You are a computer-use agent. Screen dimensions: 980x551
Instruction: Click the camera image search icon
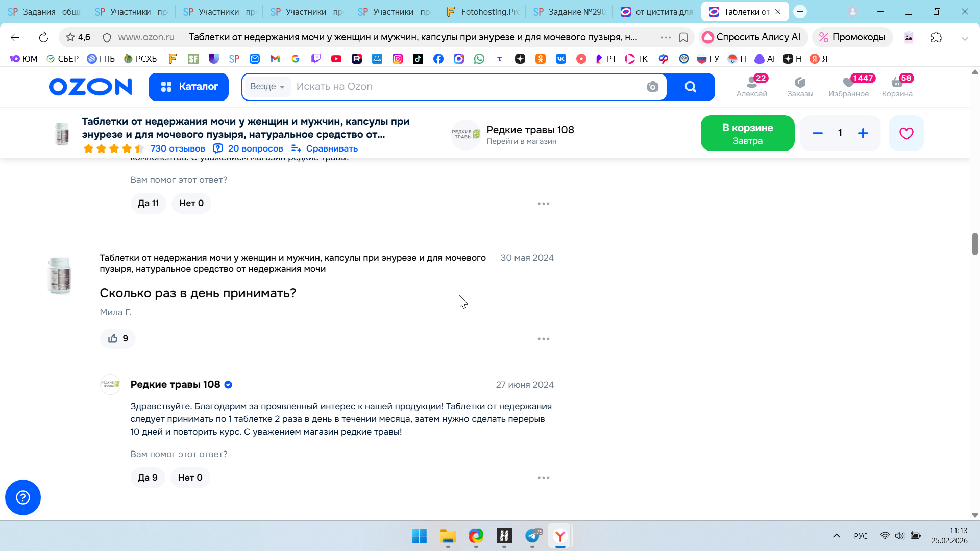tap(652, 87)
